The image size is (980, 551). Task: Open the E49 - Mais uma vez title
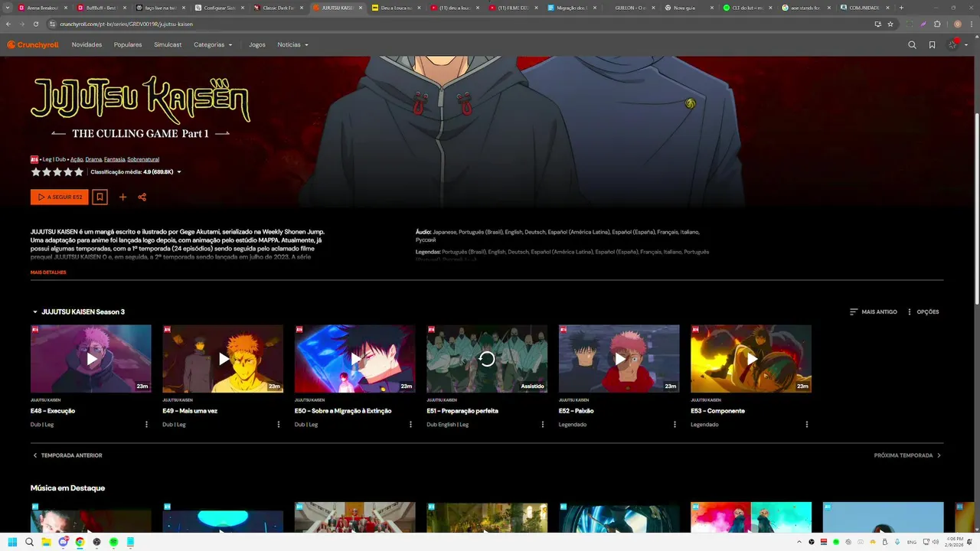tap(190, 411)
